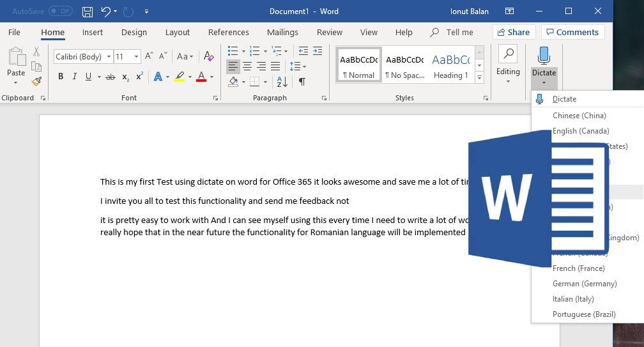This screenshot has height=347, width=644.
Task: Apply superscript formatting
Action: pos(139,77)
